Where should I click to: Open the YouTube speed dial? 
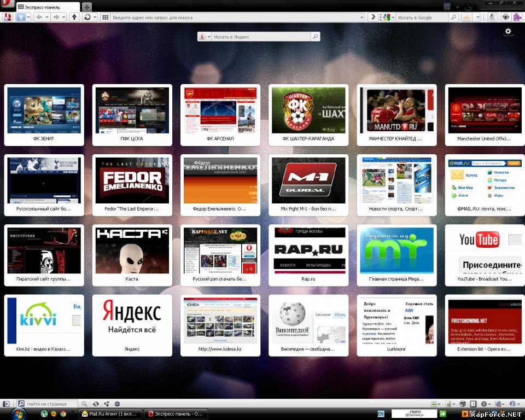(485, 255)
